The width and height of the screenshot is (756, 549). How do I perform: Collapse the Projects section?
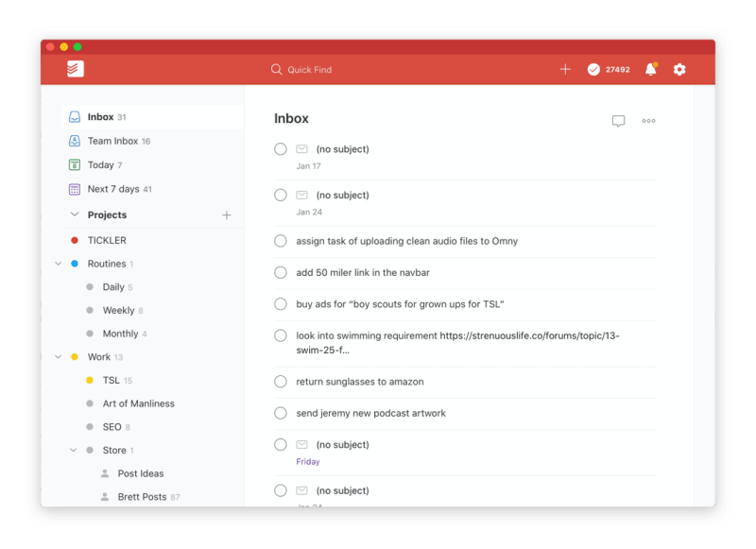point(75,214)
